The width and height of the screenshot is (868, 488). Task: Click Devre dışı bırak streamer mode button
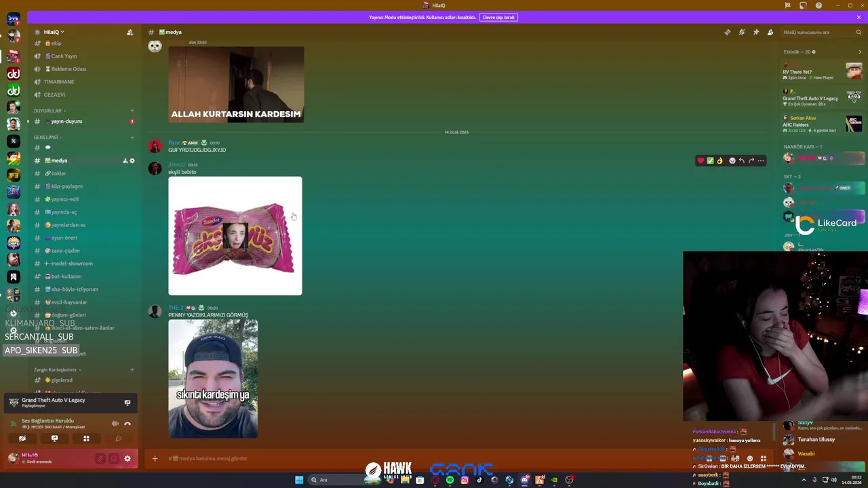498,17
